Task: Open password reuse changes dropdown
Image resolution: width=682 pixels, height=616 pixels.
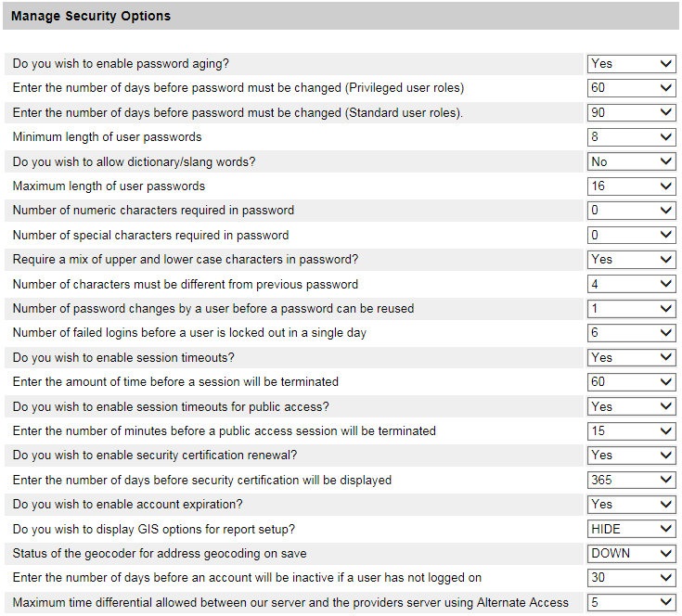Action: [x=632, y=308]
